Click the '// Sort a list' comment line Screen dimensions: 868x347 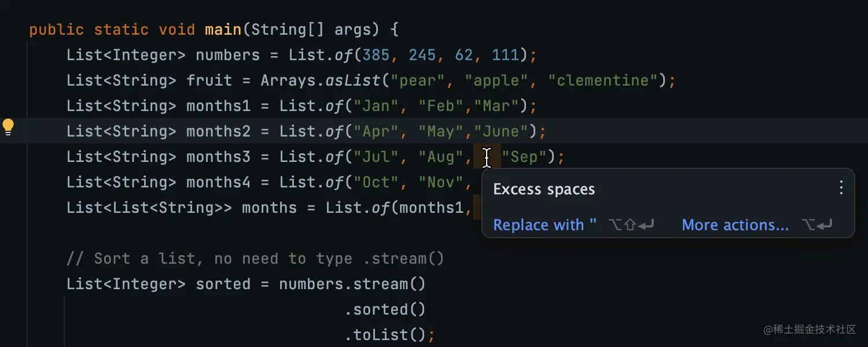tap(256, 259)
